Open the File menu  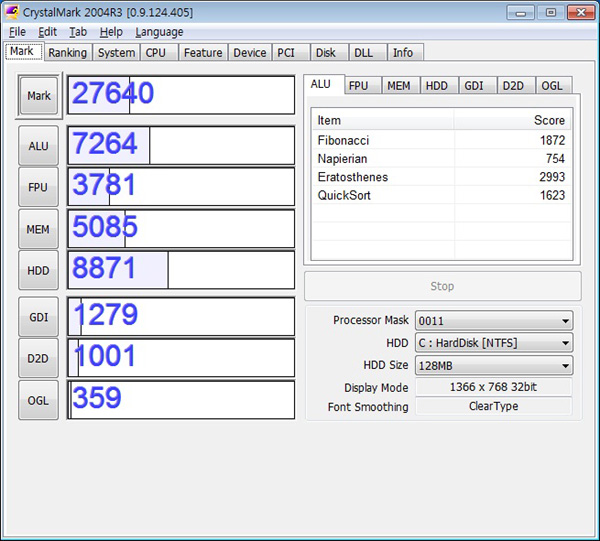coord(17,32)
